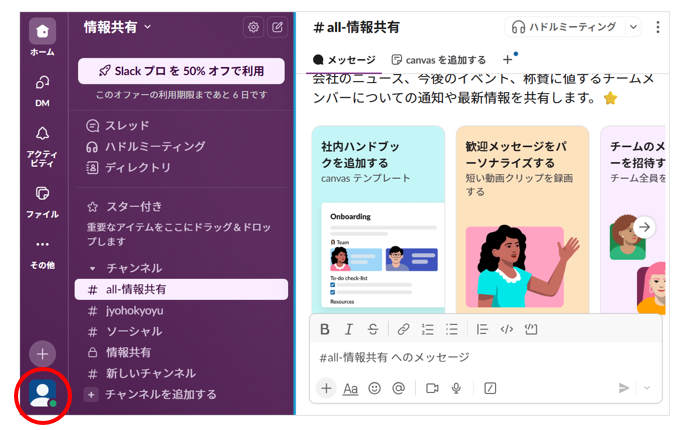Toggle bold formatting
The height and width of the screenshot is (430, 680).
click(x=325, y=329)
